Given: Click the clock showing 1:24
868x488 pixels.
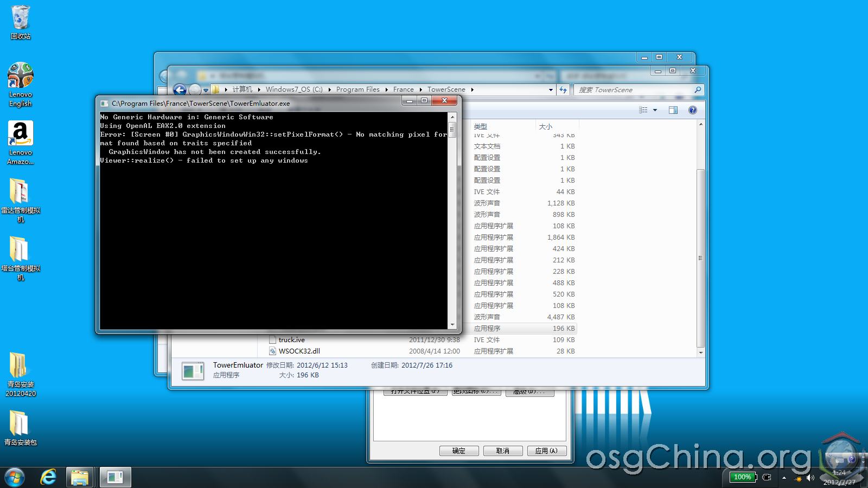Looking at the screenshot, I should [839, 472].
